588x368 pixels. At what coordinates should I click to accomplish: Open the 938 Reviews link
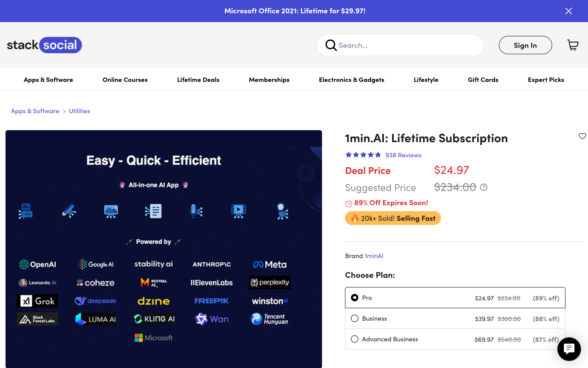point(403,155)
